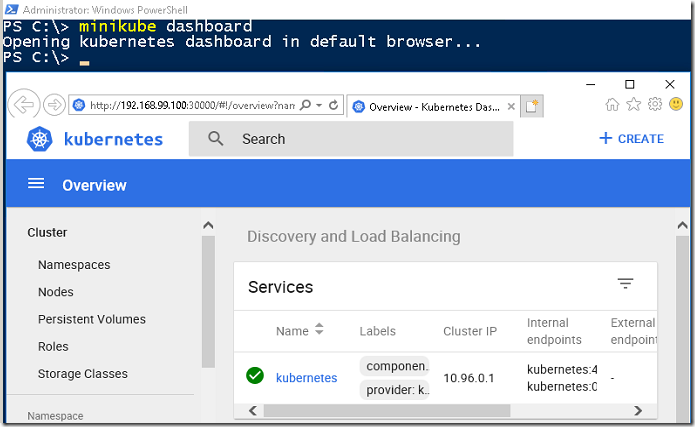Click the browser Forward arrow button
695x427 pixels.
[x=55, y=105]
